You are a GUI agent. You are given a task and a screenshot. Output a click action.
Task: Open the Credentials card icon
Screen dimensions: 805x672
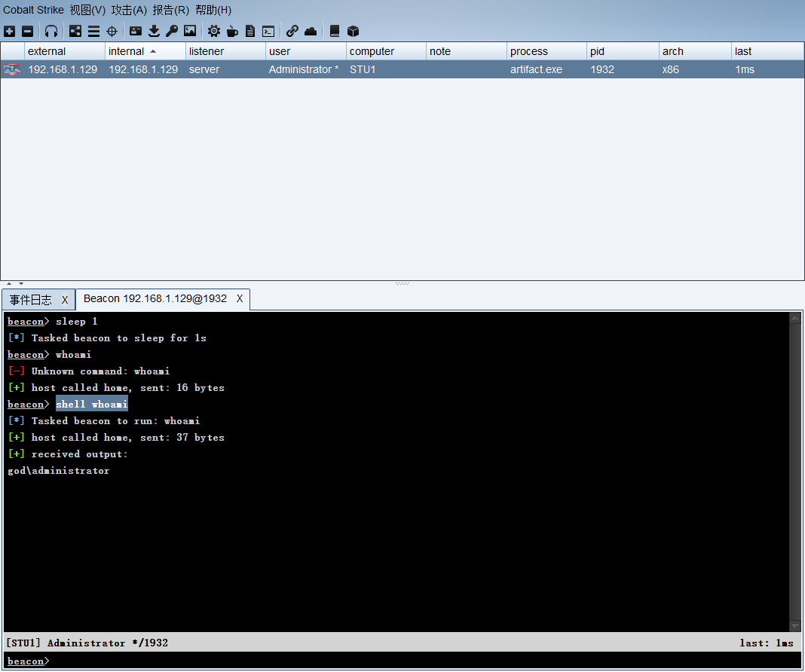pos(136,32)
